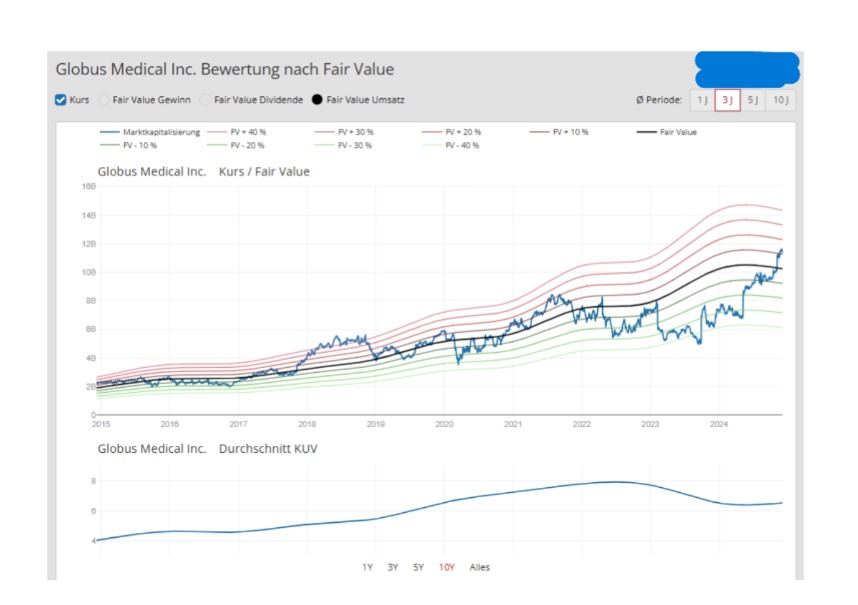Image resolution: width=858 pixels, height=605 pixels.
Task: Click the 2019 label on the x-axis
Action: point(375,424)
